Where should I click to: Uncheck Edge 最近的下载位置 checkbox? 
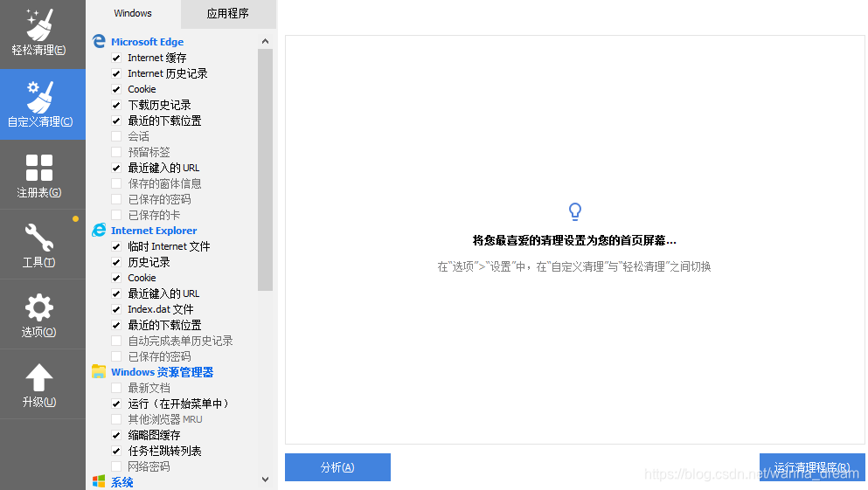pyautogui.click(x=116, y=121)
